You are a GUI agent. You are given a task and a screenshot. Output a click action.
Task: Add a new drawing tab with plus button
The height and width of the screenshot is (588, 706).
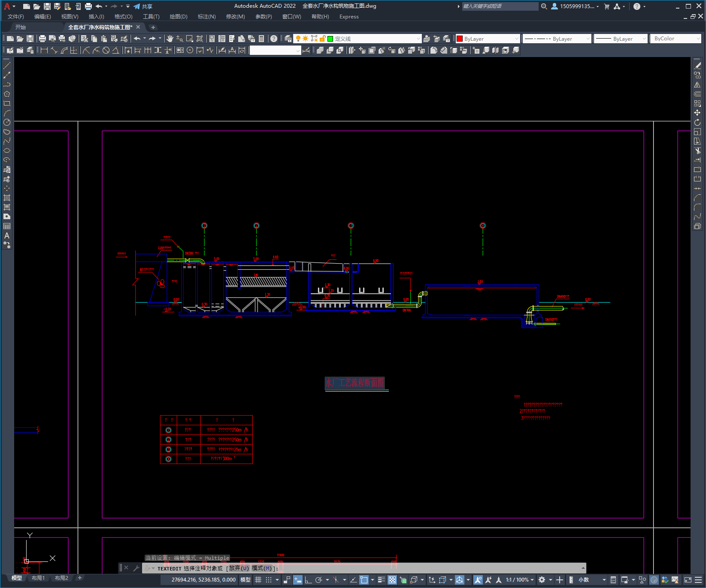pos(153,27)
